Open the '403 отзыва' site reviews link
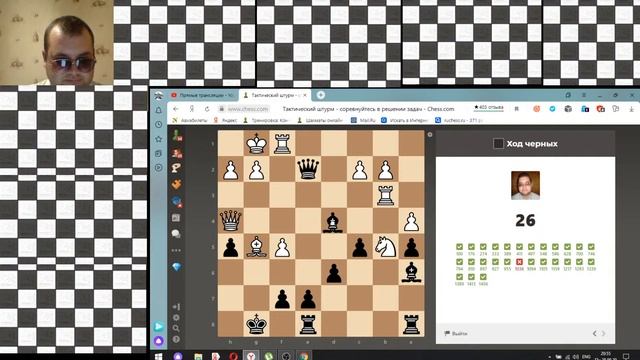Viewport: 640px width, 360px height. (x=489, y=108)
